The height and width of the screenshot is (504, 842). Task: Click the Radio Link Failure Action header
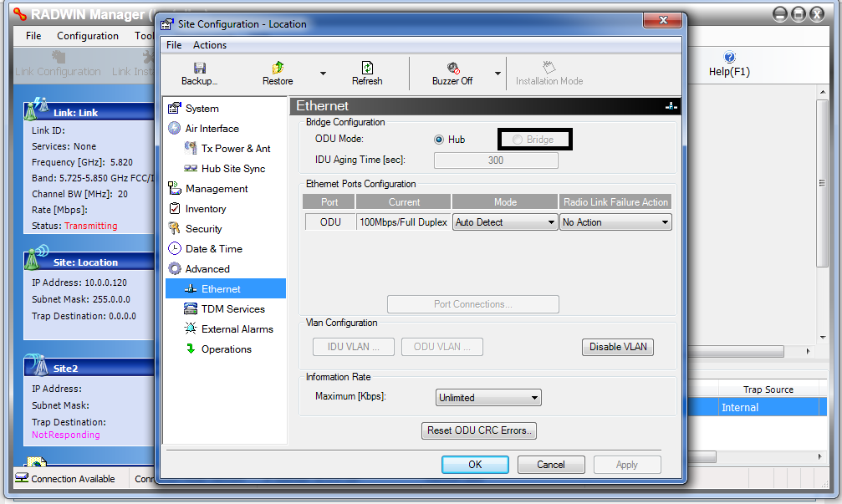[x=615, y=201]
